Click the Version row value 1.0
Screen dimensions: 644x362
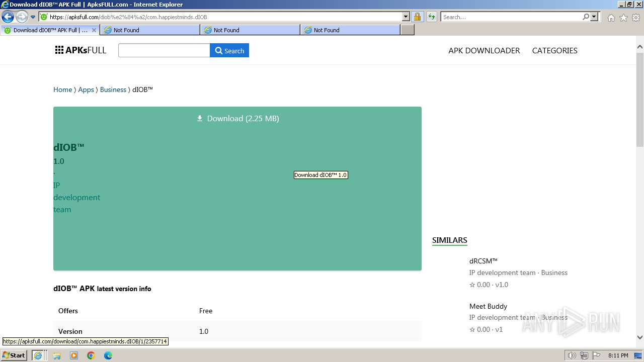[204, 331]
